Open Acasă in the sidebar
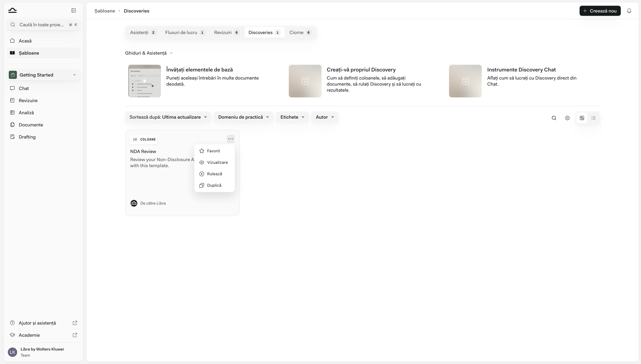Screen dimensions: 641x364 click(44, 41)
